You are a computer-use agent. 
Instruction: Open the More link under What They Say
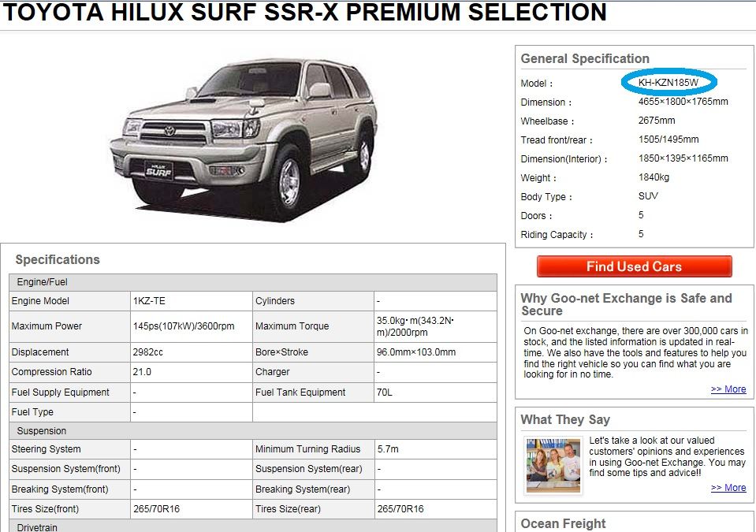728,488
